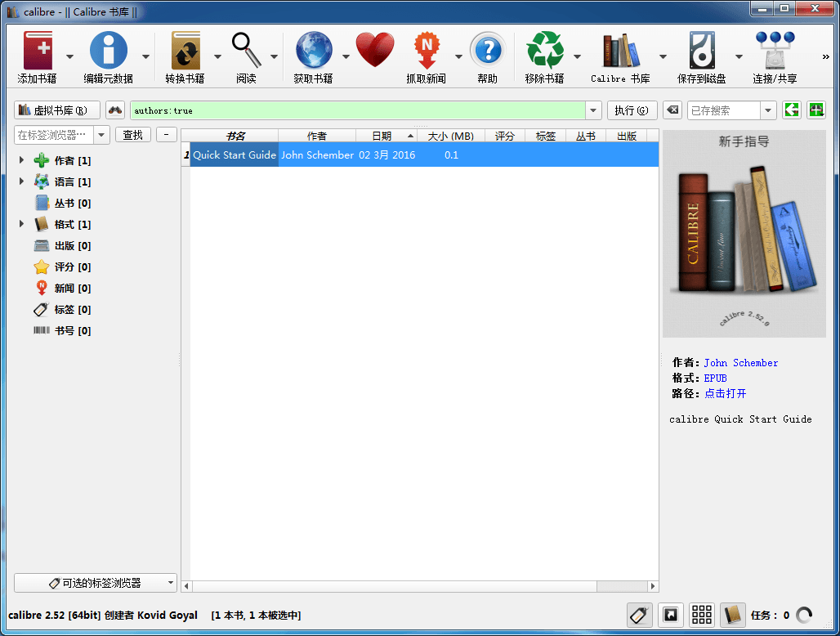Select the Publisher category in tag browser
This screenshot has height=636, width=840.
point(62,245)
